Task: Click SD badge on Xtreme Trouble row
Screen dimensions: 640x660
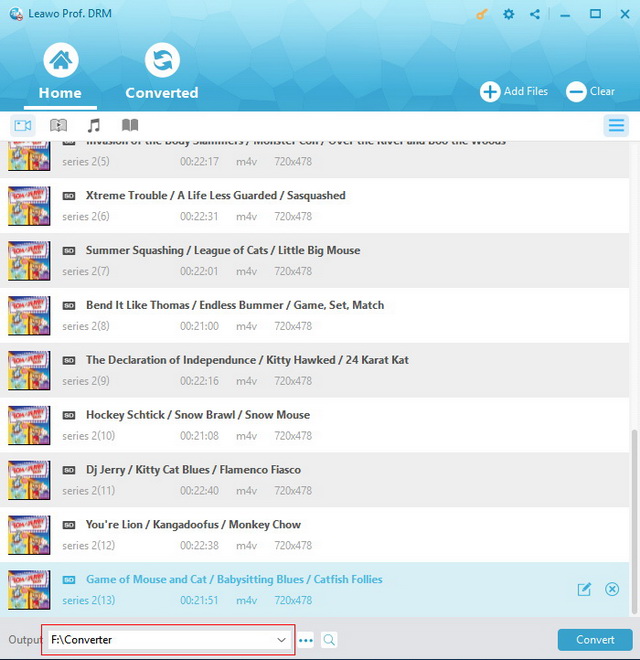Action: point(69,196)
